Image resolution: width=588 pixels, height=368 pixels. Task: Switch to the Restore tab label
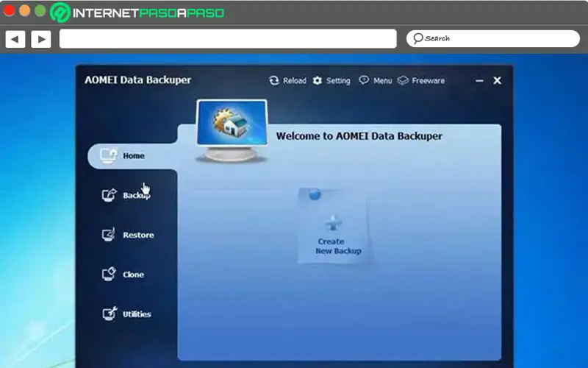click(x=138, y=235)
